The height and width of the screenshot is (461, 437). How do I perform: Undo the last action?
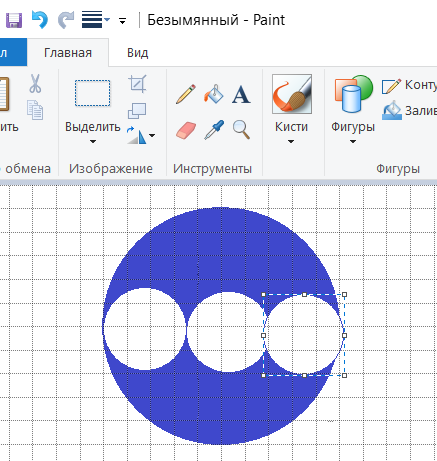tap(40, 20)
